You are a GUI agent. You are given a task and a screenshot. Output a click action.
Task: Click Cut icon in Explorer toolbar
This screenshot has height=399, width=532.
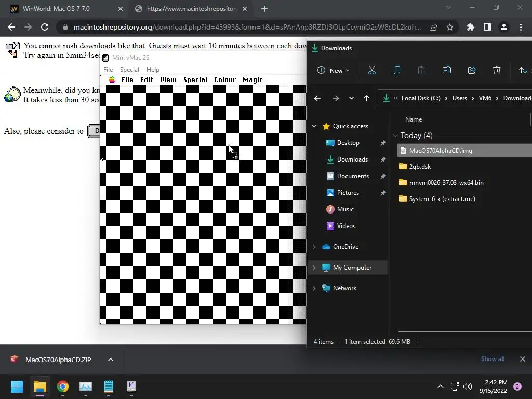coord(372,70)
